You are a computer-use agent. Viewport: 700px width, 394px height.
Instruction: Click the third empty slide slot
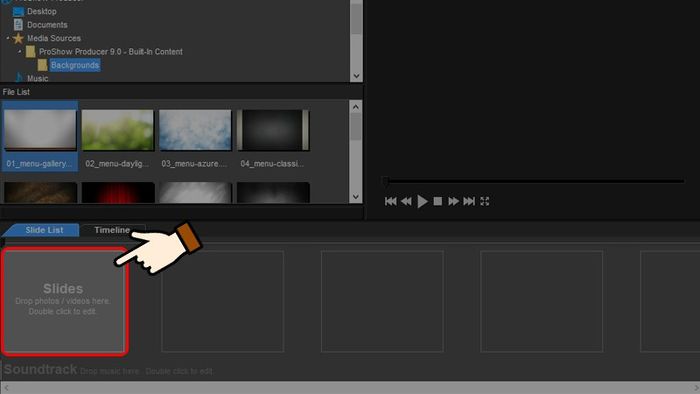[382, 301]
